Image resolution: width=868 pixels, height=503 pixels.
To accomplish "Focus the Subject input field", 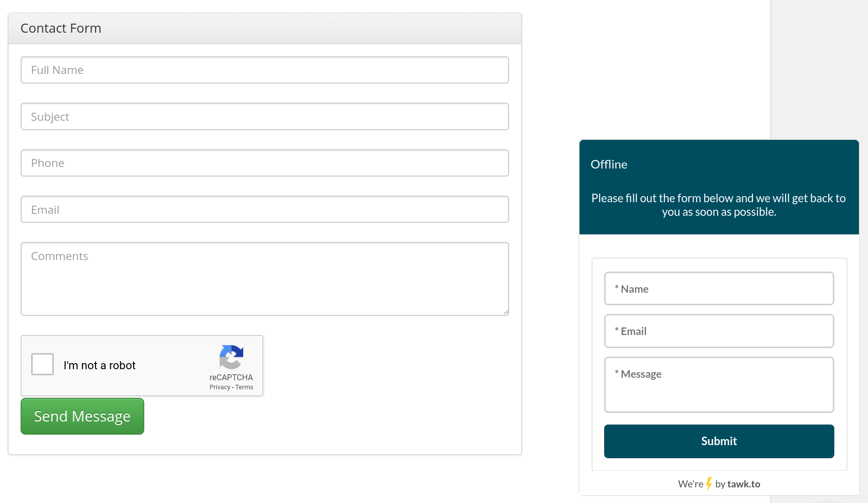I will click(x=265, y=117).
